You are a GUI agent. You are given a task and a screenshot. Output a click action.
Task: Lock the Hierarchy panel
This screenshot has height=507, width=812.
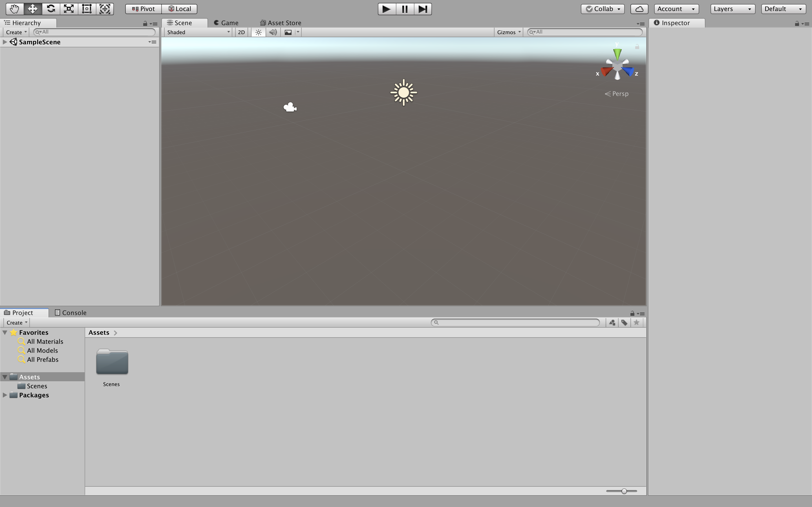coord(145,23)
